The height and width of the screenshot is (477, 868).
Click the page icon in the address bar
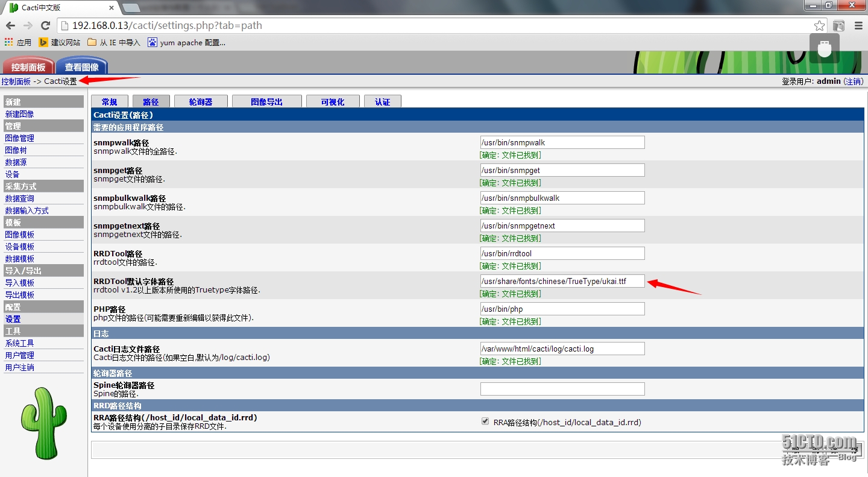pyautogui.click(x=65, y=25)
